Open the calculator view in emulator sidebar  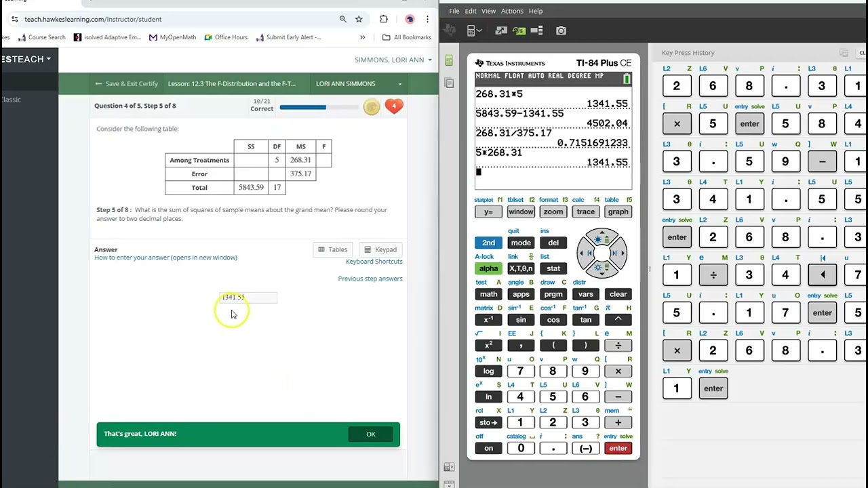coord(449,60)
